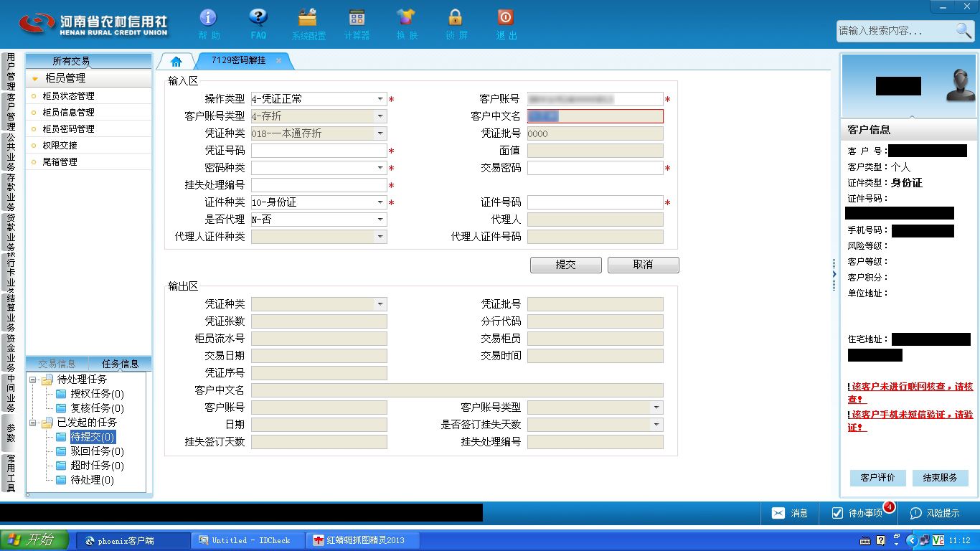Open Windows 开始 start button
Screen dimensions: 980x551
[34, 540]
